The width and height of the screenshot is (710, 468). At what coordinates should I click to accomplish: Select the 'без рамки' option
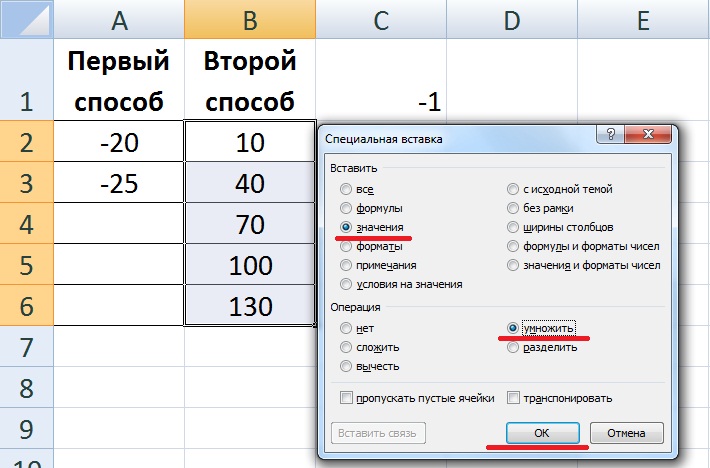tap(513, 208)
